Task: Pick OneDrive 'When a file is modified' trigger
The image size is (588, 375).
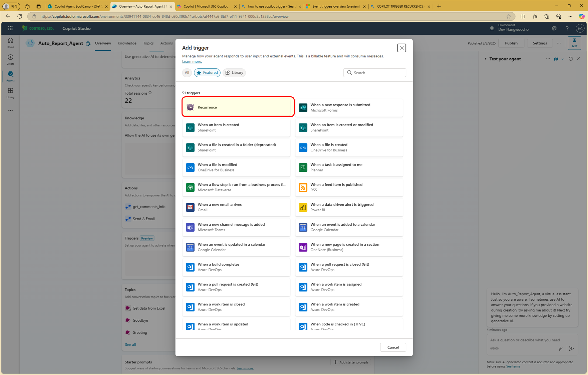Action: [236, 167]
